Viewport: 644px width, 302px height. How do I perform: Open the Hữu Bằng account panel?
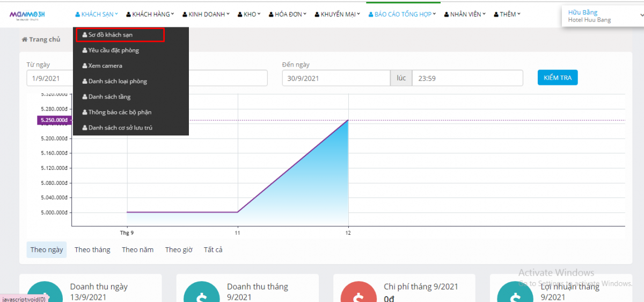click(601, 16)
